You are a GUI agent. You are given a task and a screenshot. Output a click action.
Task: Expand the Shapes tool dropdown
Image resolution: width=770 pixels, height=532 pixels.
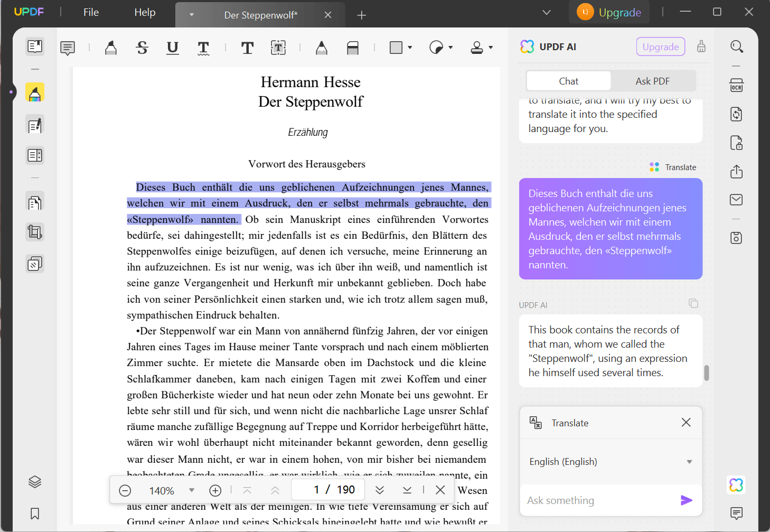tap(409, 48)
